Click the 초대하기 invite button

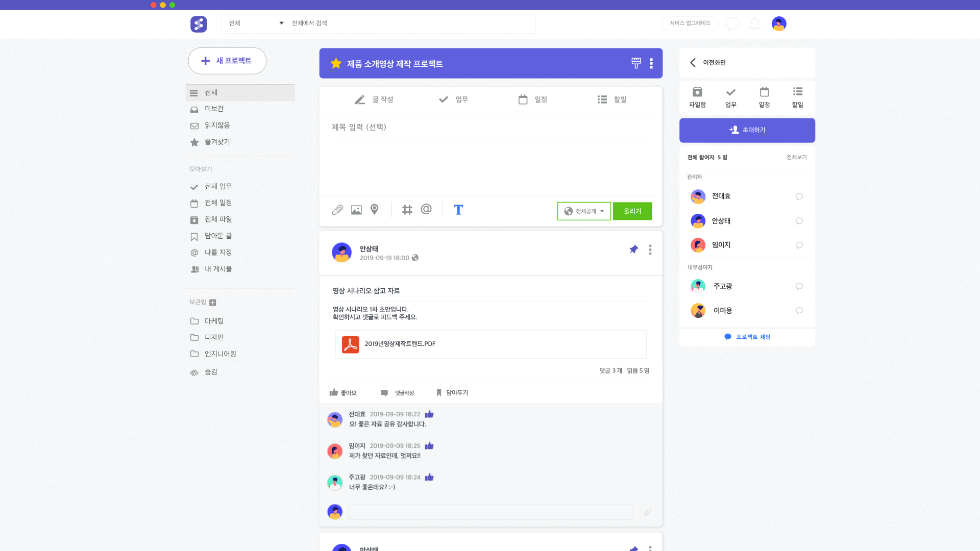[x=747, y=130]
